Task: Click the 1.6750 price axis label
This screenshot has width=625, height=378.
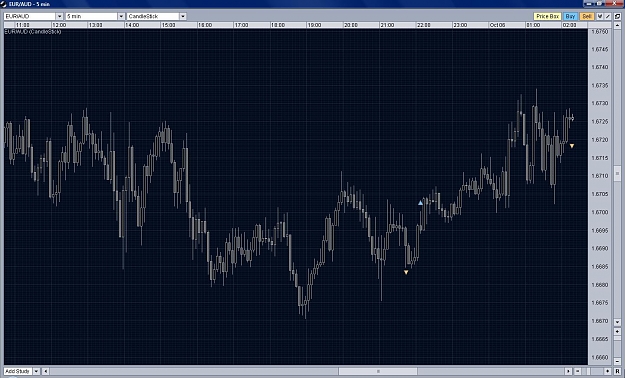Action: pos(600,32)
